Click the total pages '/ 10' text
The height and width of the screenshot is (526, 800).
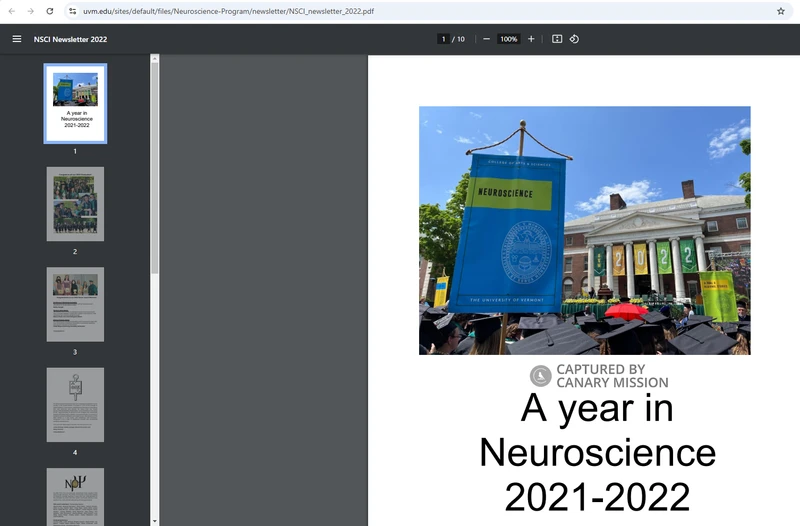tap(459, 39)
